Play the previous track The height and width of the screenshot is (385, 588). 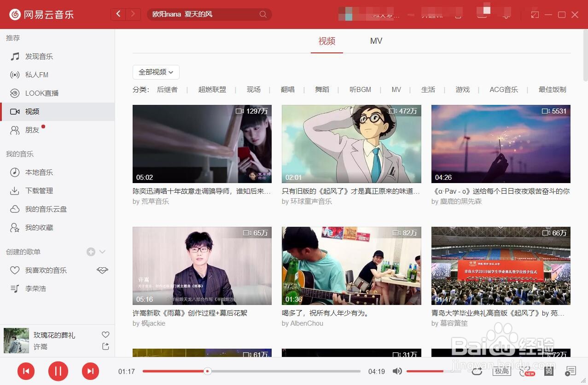(x=26, y=371)
